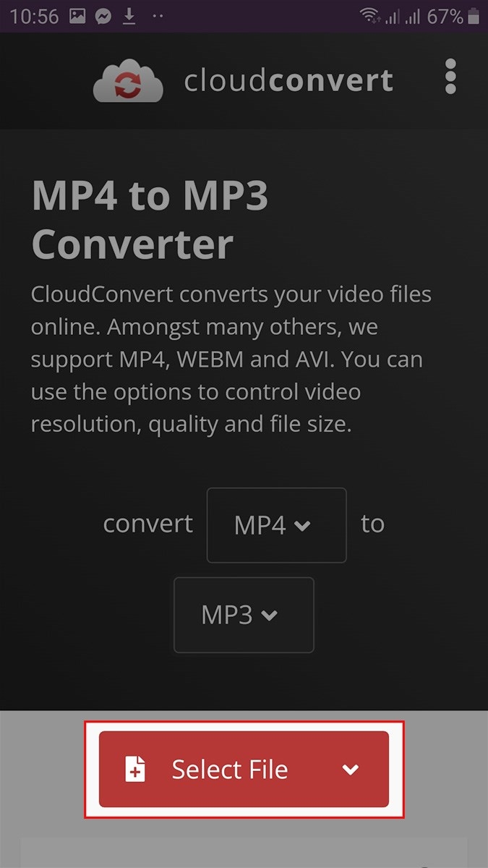Tap the battery indicator icon

[474, 17]
